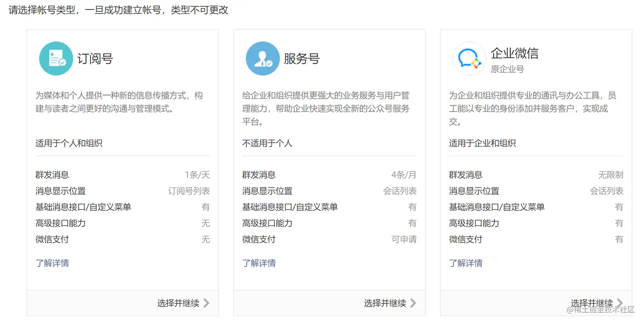Choose 选择并继续 on the 订阅号 card
The image size is (644, 323).
(x=183, y=303)
